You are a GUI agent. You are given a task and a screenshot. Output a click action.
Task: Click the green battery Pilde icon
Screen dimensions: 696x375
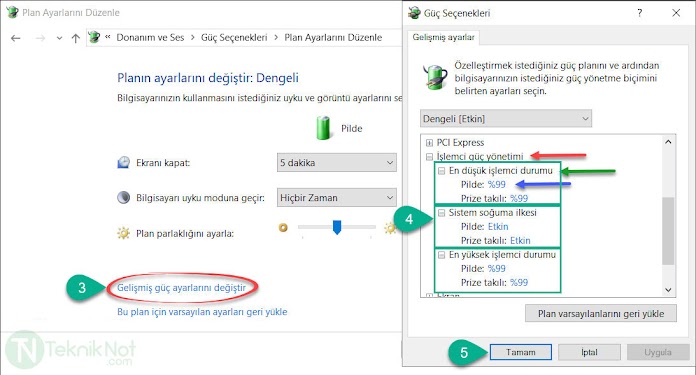(324, 128)
